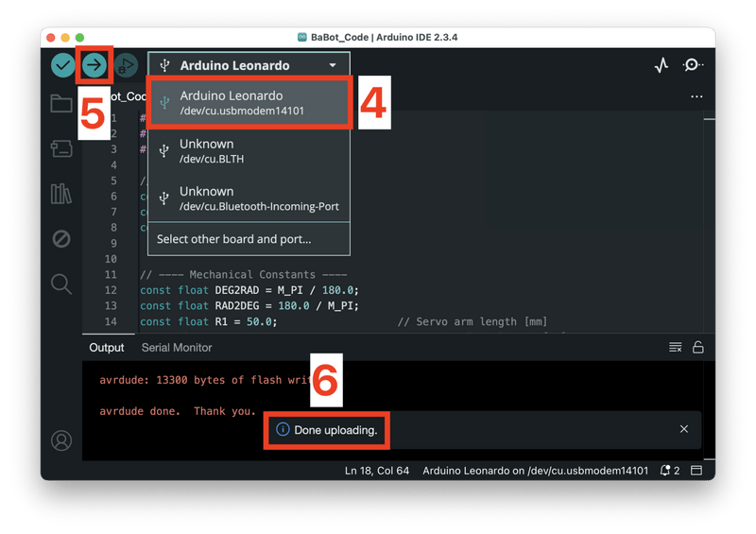The width and height of the screenshot is (756, 534).
Task: Click the green maximize window button
Action: pyautogui.click(x=79, y=37)
